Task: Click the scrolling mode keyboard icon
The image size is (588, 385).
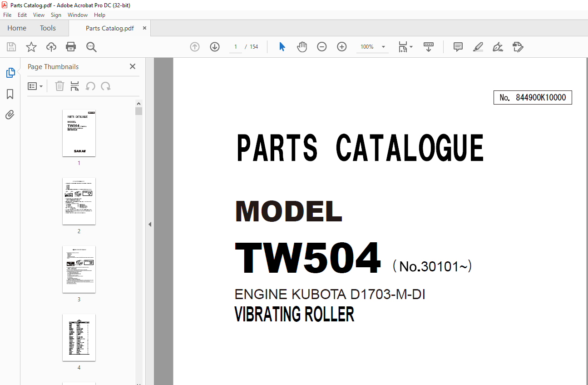Action: pos(429,47)
